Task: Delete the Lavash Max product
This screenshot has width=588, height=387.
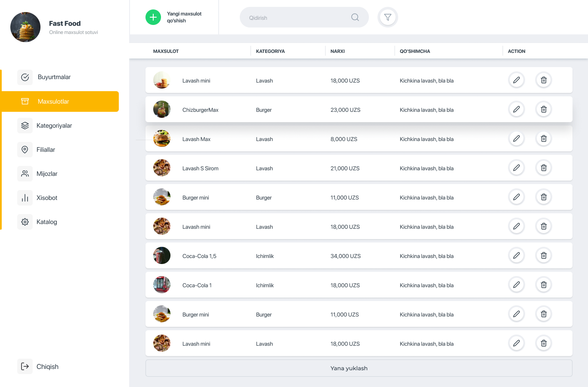Action: coord(543,138)
